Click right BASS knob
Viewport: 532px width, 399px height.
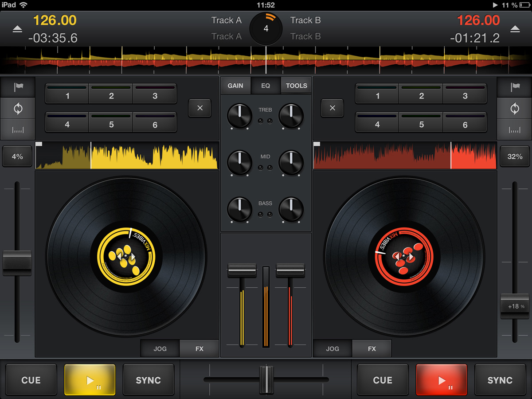coord(291,209)
